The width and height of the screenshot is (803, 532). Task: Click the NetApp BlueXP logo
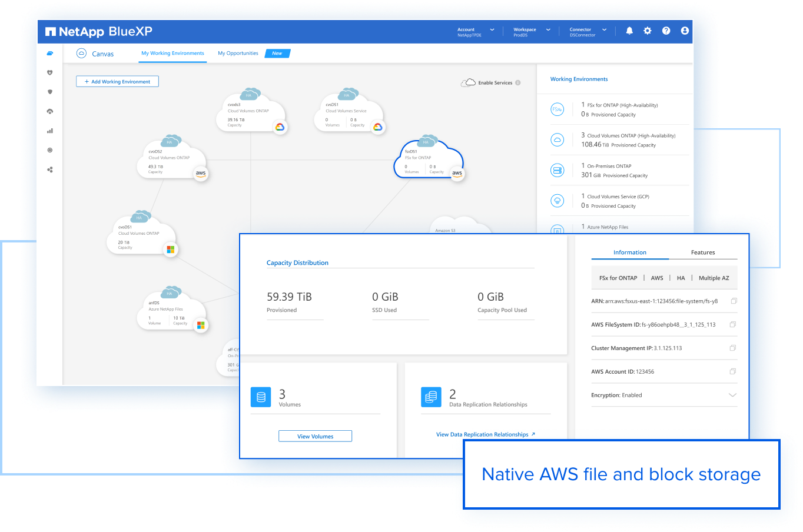99,31
